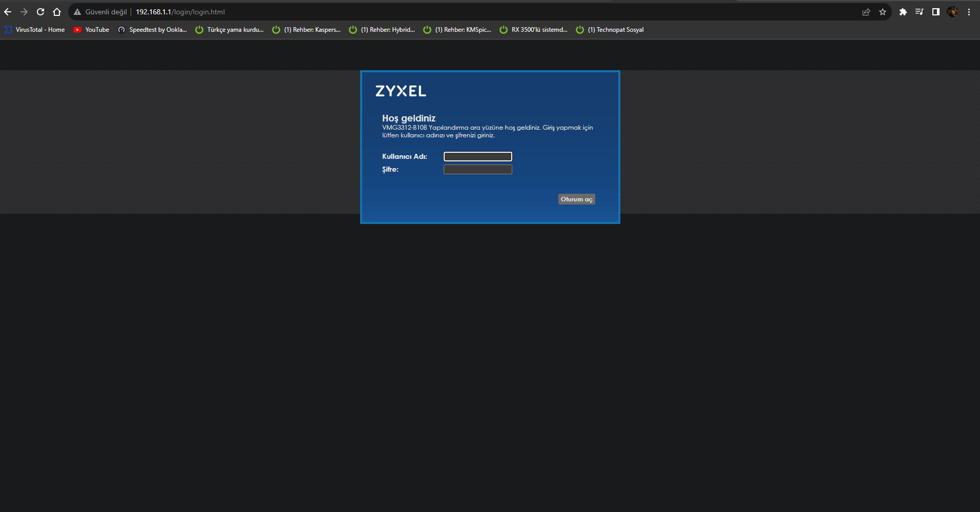This screenshot has width=980, height=512.
Task: Open the Chrome three-dot menu
Action: click(969, 12)
